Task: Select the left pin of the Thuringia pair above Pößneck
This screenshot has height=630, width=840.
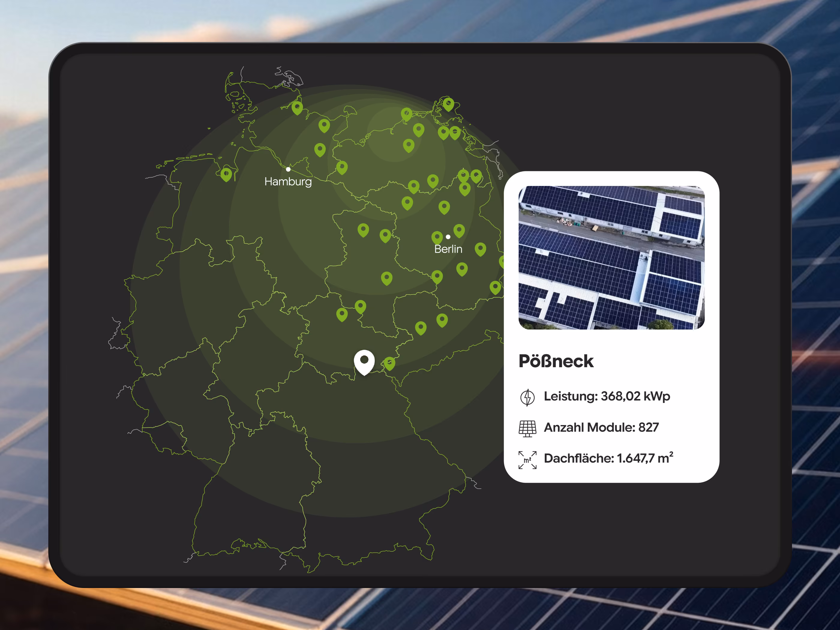Action: [342, 314]
